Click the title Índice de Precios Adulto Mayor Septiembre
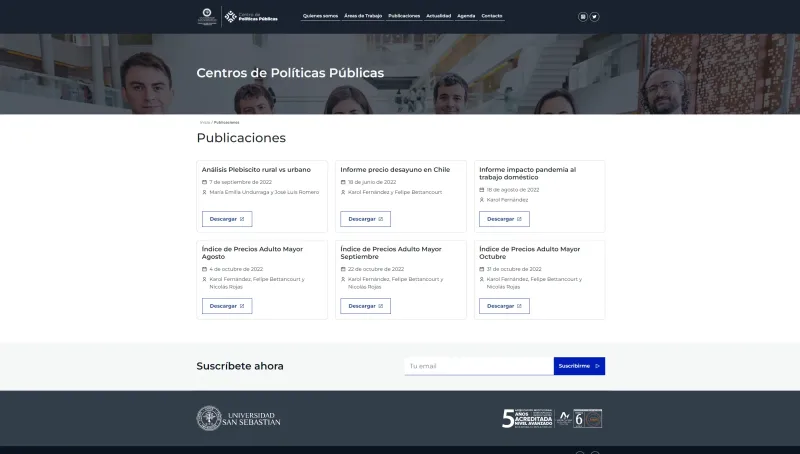Viewport: 800px width, 454px height. pos(391,253)
